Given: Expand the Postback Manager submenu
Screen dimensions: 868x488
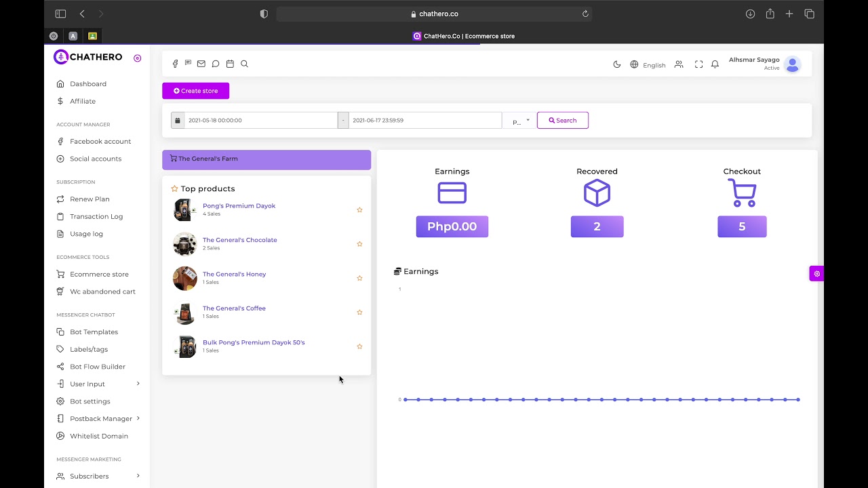Looking at the screenshot, I should tap(98, 419).
